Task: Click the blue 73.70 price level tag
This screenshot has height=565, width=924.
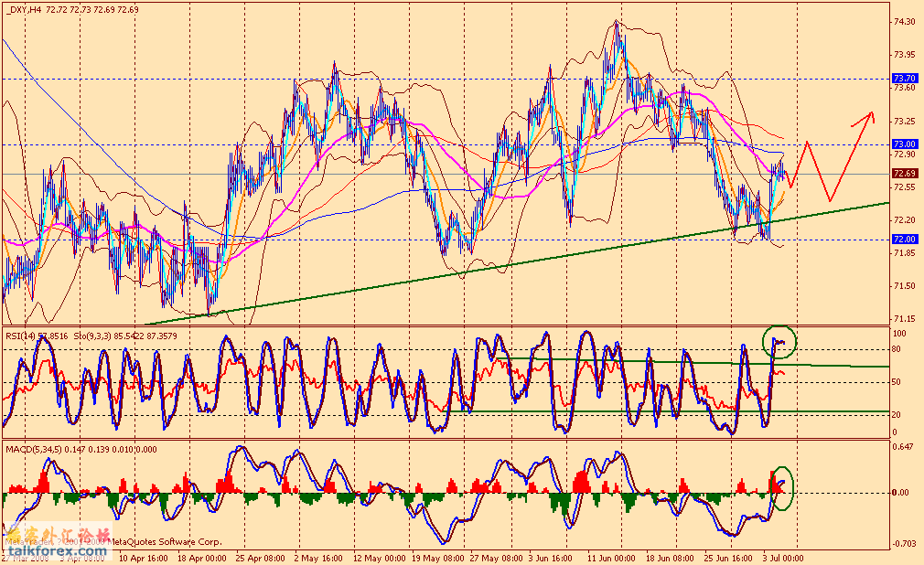Action: click(904, 79)
